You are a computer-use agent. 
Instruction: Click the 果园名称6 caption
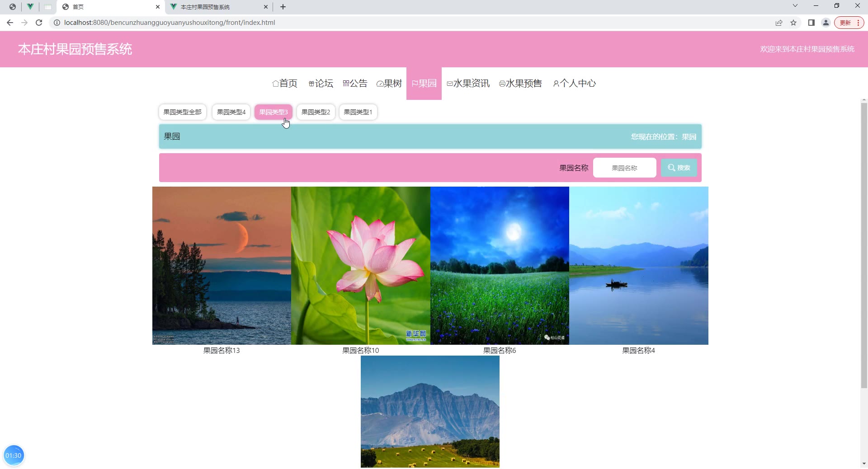(500, 350)
